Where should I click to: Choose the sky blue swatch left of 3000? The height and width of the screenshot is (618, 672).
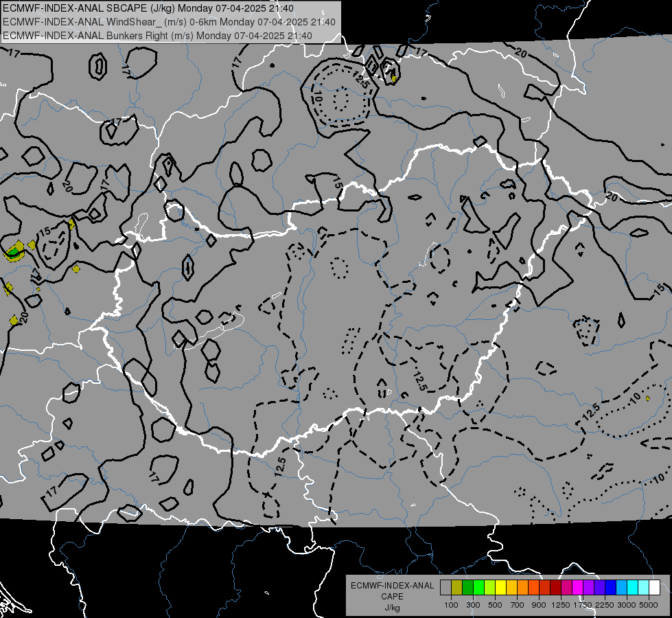622,588
